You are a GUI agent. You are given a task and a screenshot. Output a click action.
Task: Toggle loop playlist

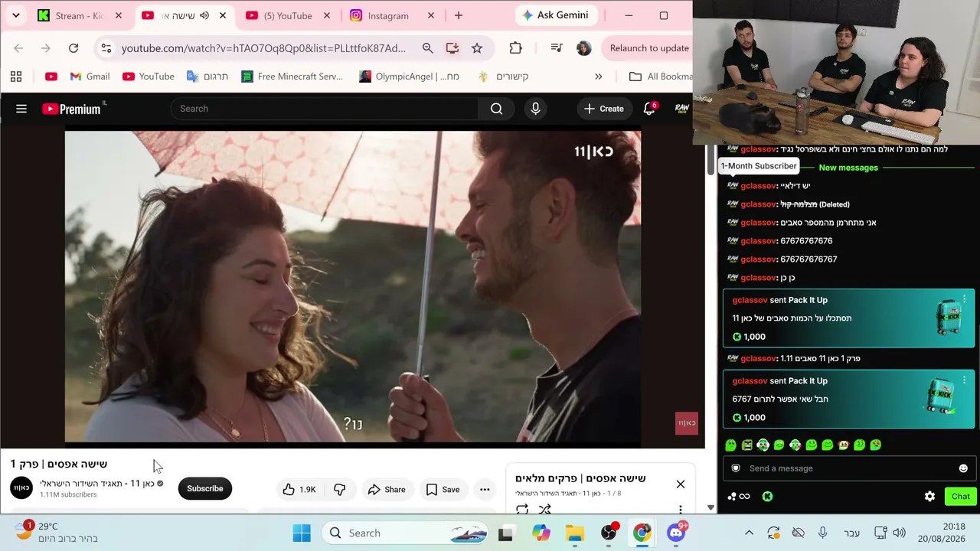[522, 509]
